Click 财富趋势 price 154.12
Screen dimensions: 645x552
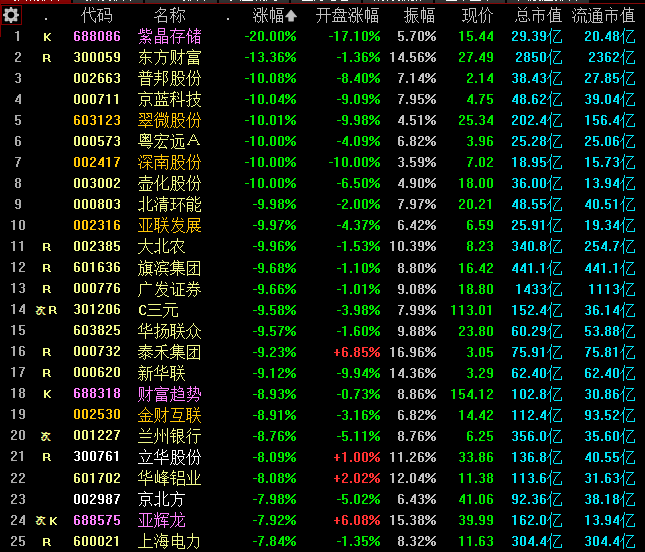(472, 394)
